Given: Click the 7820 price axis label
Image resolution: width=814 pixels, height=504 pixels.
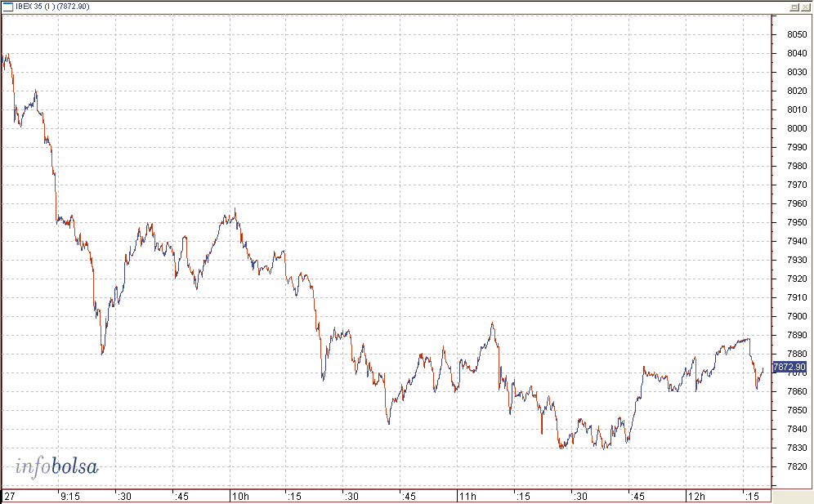Looking at the screenshot, I should coord(797,466).
